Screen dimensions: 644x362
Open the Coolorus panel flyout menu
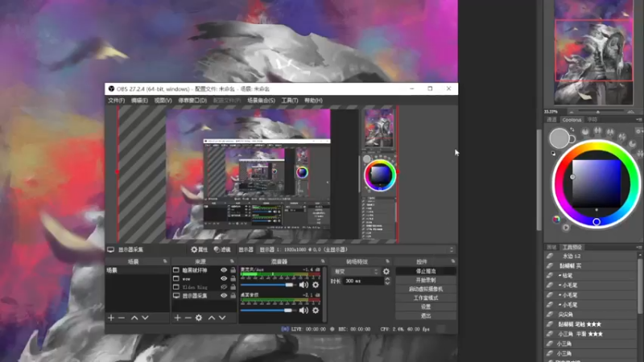[638, 119]
